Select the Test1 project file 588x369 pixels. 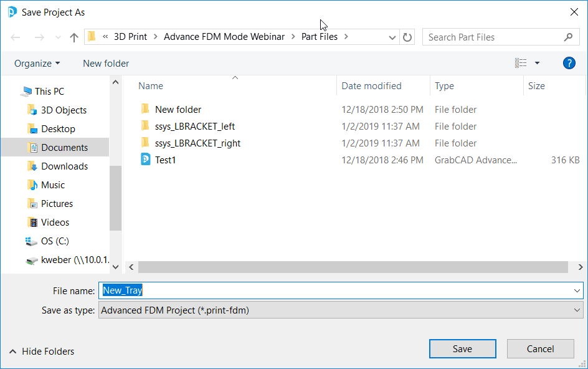pos(166,160)
